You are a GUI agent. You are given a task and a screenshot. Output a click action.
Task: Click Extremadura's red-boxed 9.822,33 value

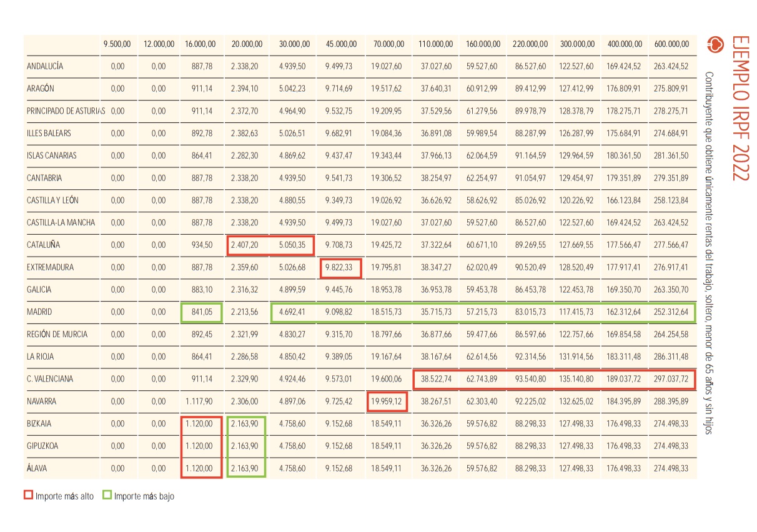340,268
